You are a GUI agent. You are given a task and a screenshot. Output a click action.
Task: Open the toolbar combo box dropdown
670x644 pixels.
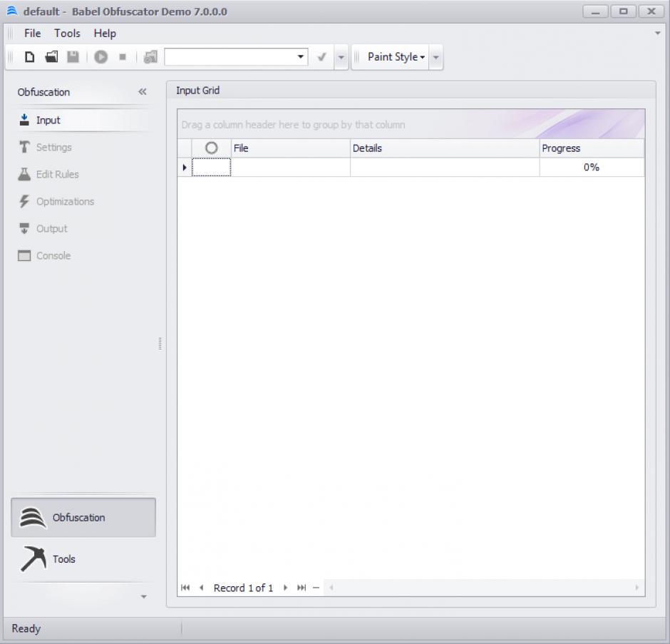click(300, 57)
